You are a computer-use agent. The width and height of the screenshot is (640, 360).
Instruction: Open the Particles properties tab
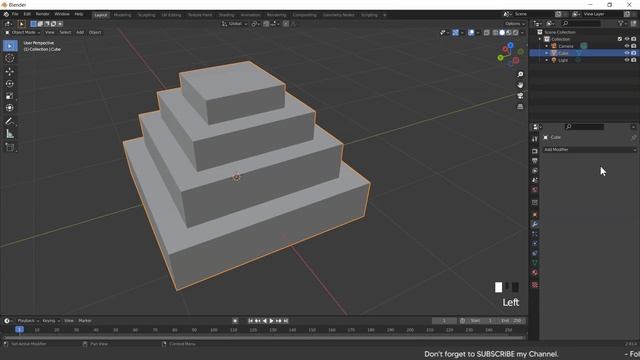click(x=535, y=234)
